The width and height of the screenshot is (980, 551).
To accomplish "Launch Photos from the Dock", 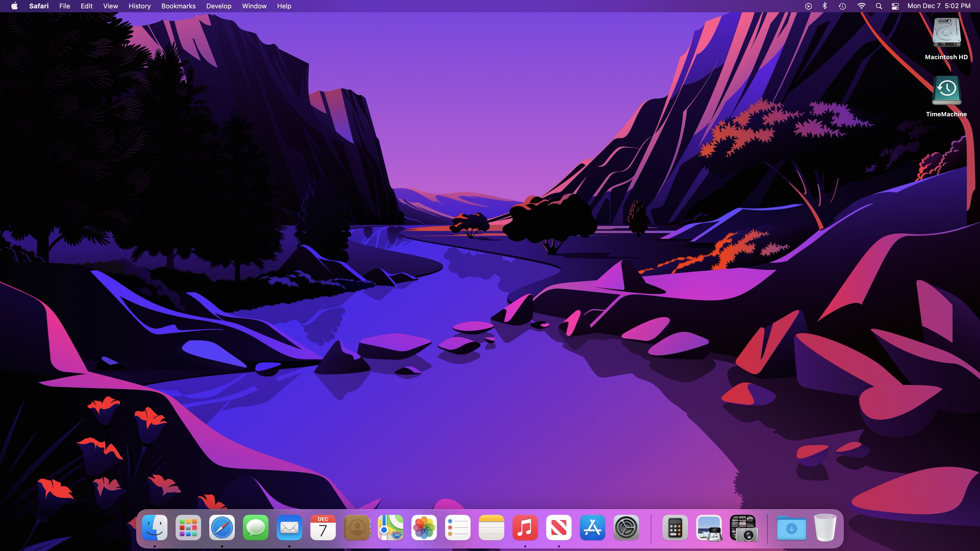I will tap(424, 528).
